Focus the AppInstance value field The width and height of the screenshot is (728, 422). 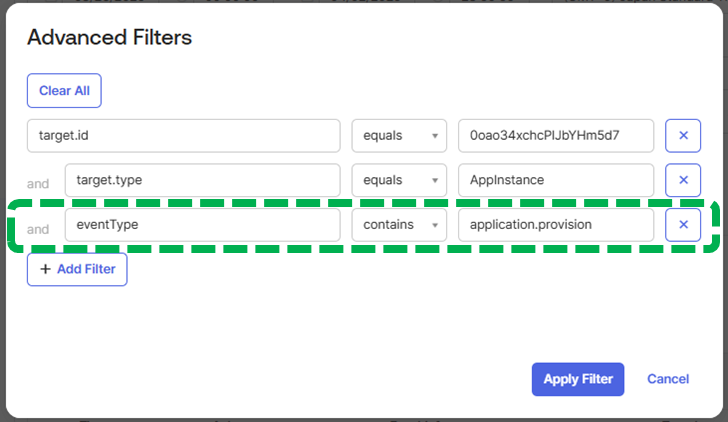point(556,180)
